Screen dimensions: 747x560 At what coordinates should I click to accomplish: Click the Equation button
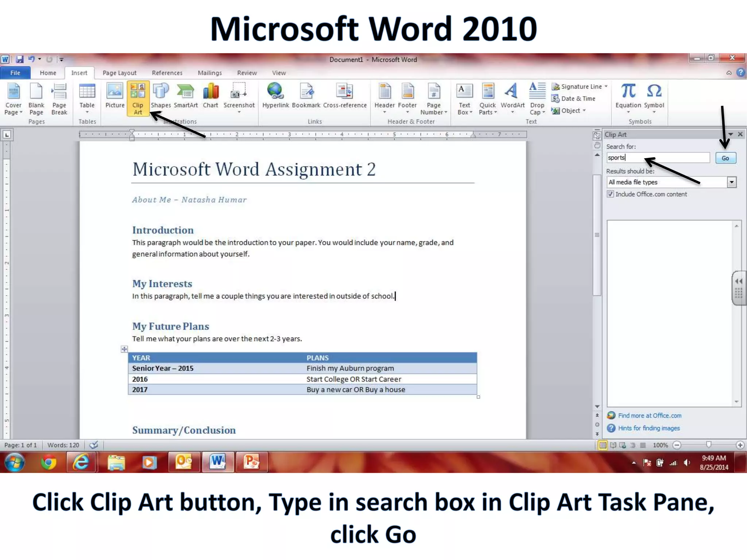[628, 98]
